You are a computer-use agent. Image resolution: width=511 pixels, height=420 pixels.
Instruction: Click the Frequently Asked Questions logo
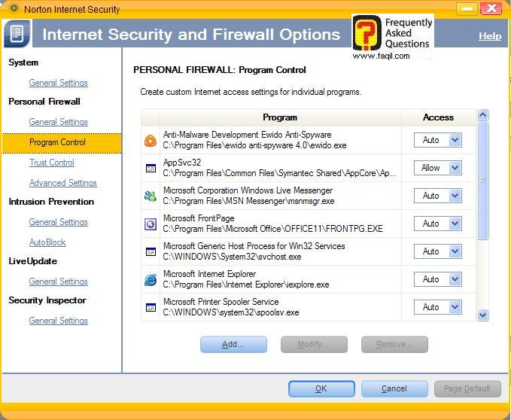tap(392, 36)
